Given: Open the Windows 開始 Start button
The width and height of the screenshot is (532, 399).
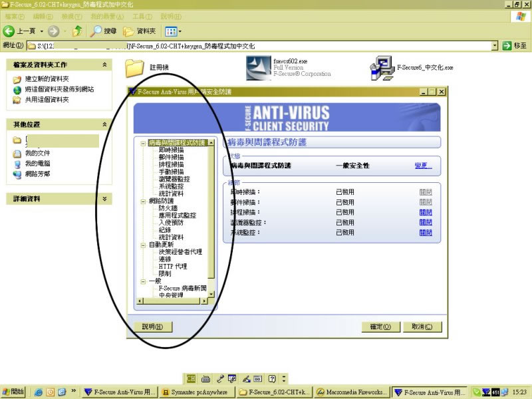Looking at the screenshot, I should (x=13, y=392).
